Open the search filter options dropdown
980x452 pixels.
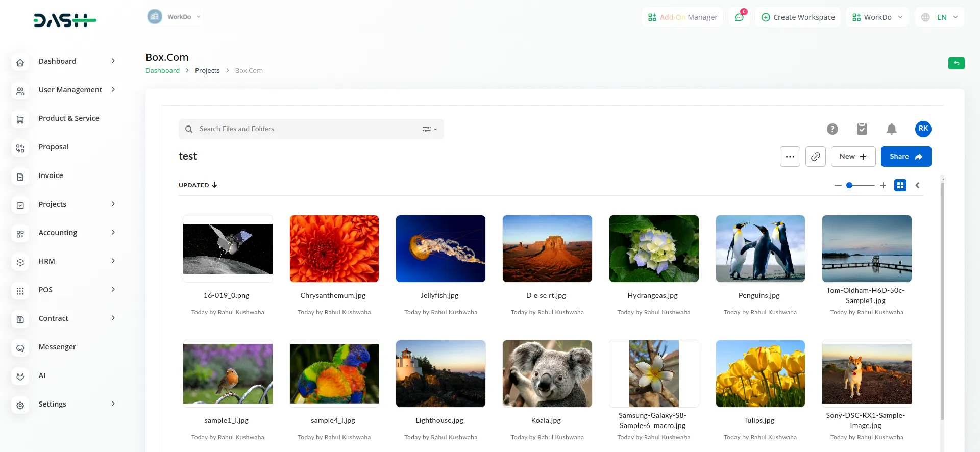click(x=429, y=129)
